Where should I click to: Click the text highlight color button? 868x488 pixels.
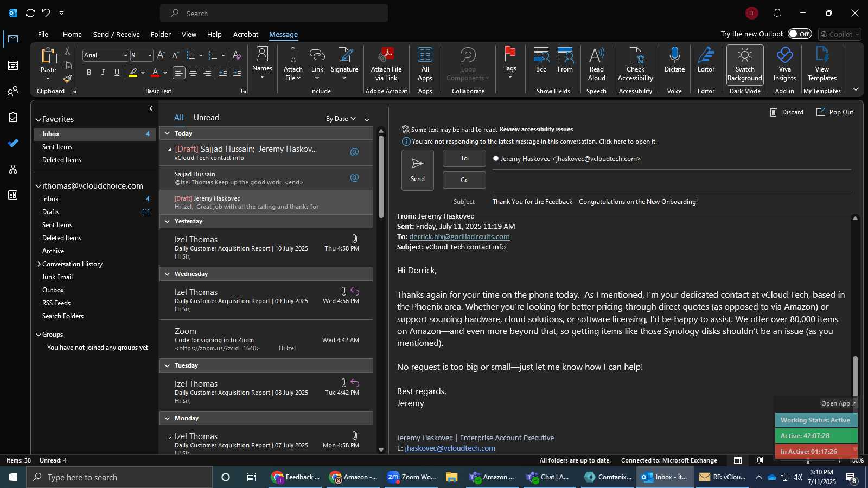click(x=133, y=73)
